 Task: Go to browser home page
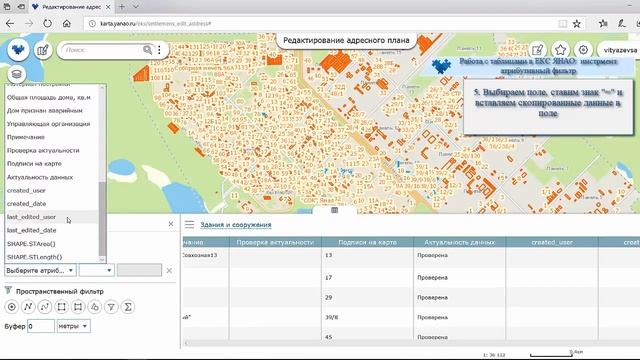[x=67, y=24]
